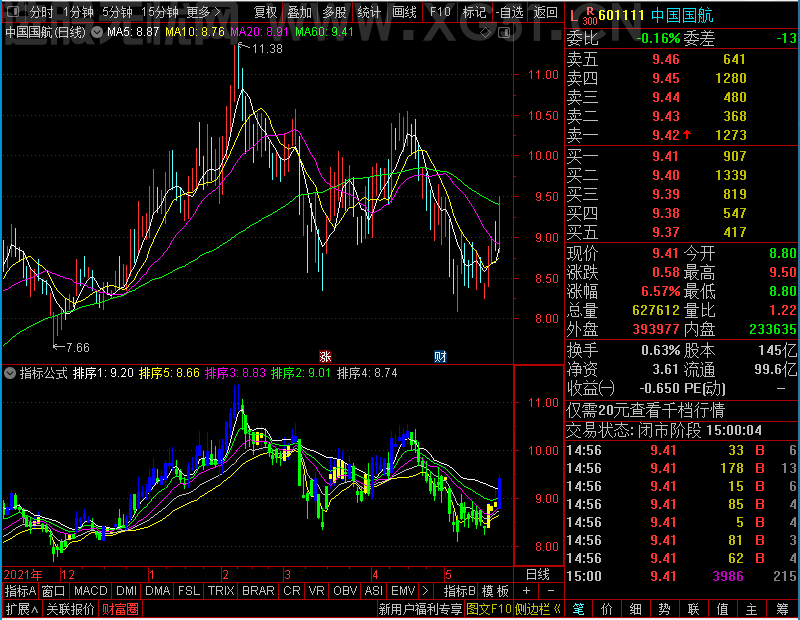This screenshot has width=800, height=620.
Task: Select the 联 linked tab
Action: 693,609
